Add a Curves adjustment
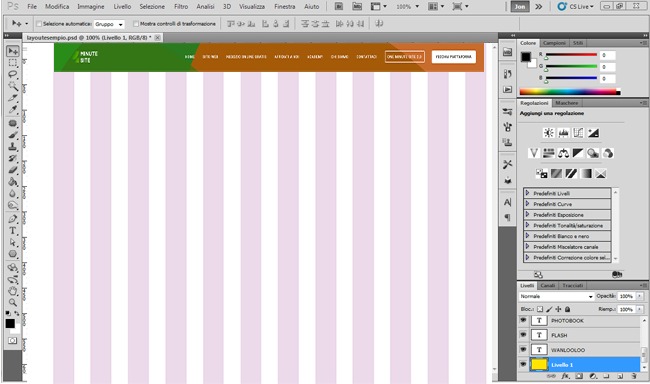This screenshot has width=650, height=384. [x=578, y=133]
